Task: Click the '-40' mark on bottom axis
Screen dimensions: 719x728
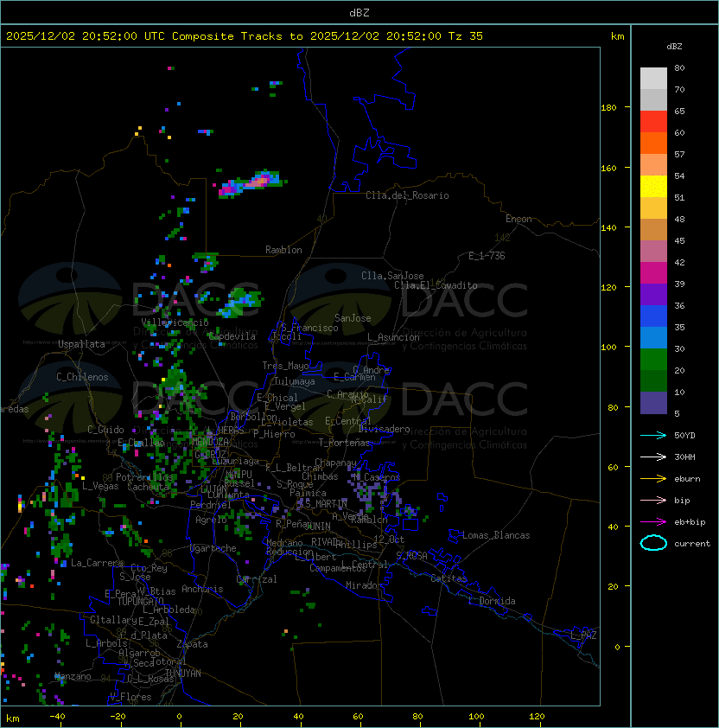Action: tap(58, 717)
